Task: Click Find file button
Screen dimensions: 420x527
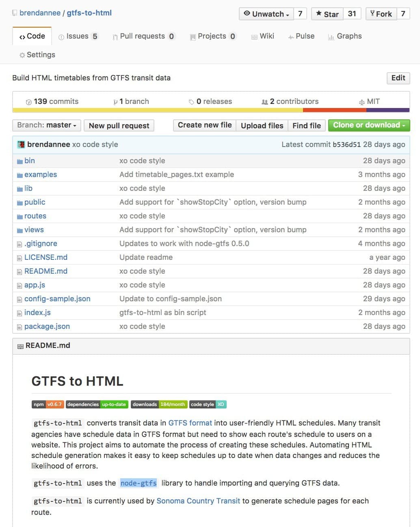Action: [307, 125]
